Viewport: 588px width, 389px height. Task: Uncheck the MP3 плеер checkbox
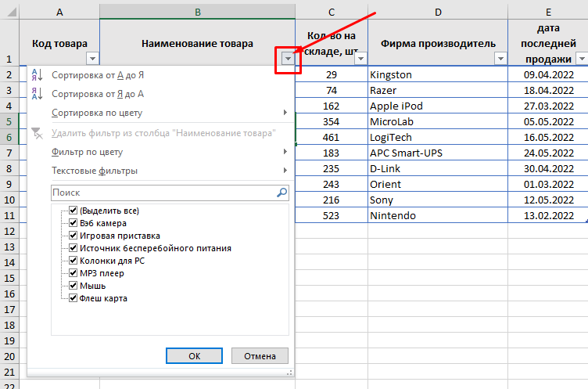point(73,273)
